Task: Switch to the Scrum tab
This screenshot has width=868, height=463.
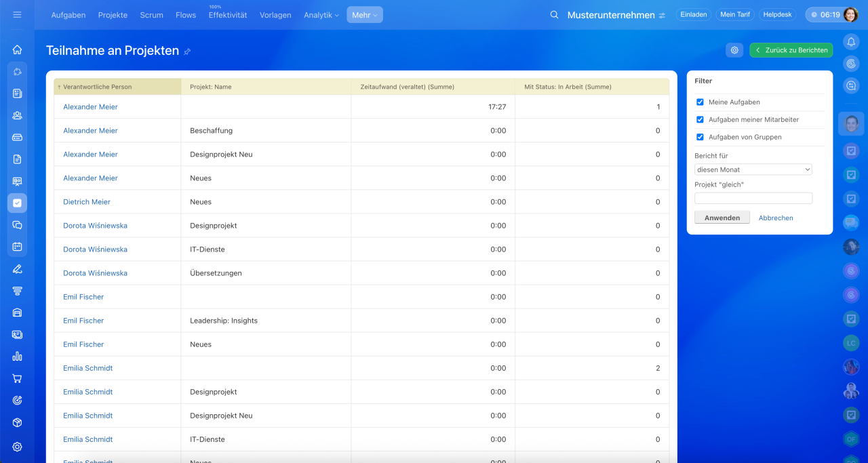Action: coord(151,15)
